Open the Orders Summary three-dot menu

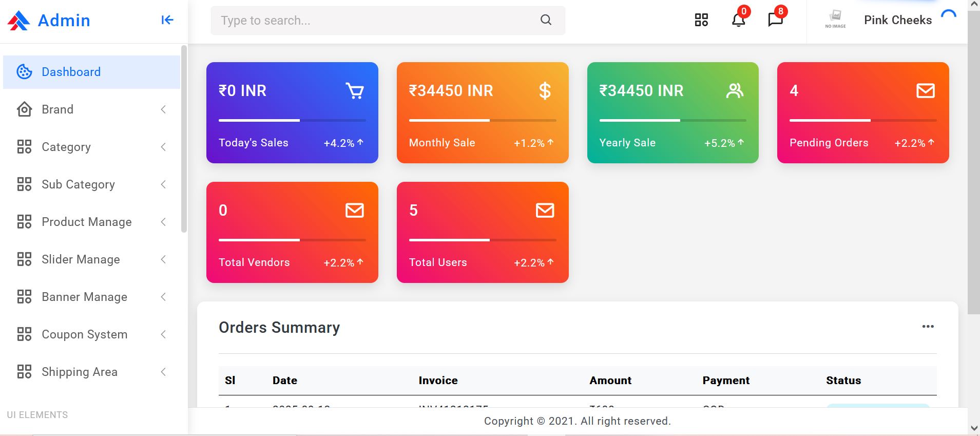[x=928, y=327]
